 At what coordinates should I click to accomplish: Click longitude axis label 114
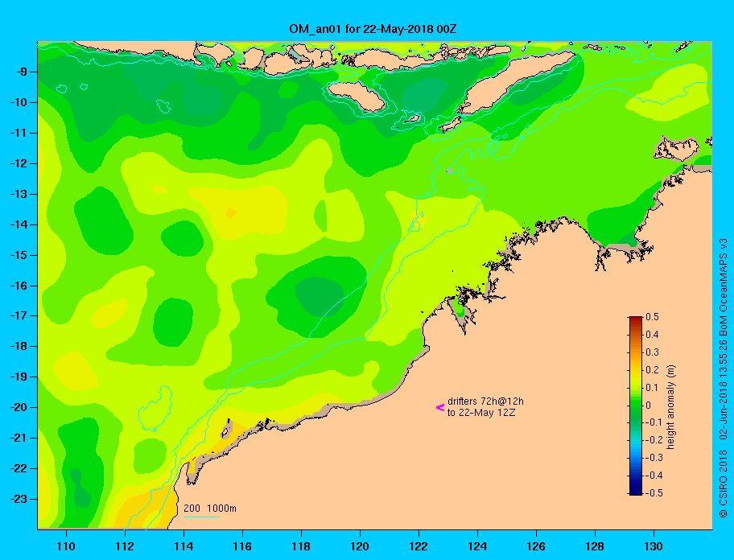point(183,546)
